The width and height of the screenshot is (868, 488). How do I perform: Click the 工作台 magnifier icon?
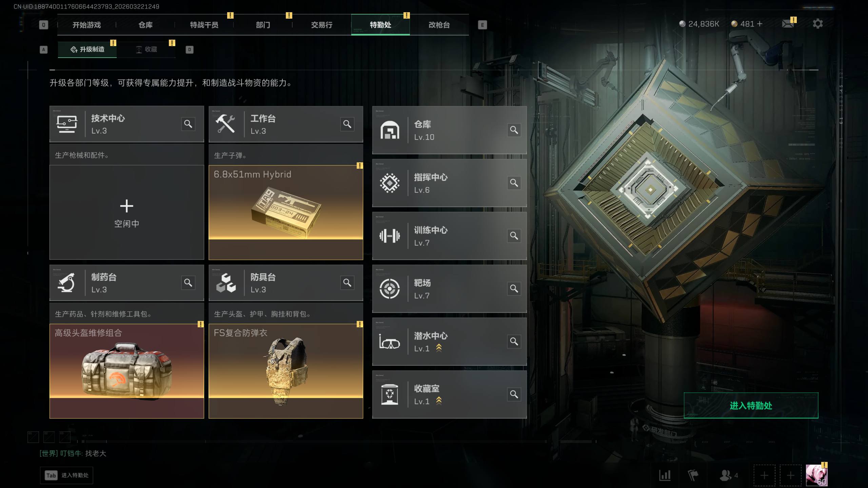pyautogui.click(x=347, y=124)
